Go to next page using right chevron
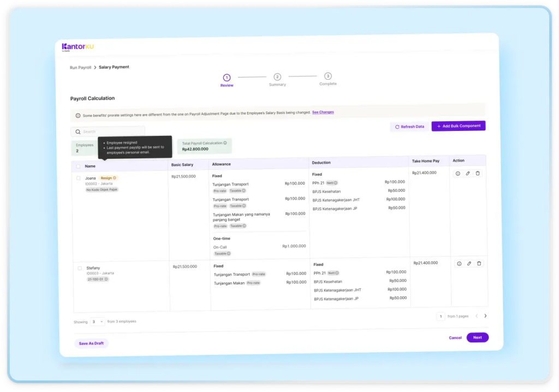This screenshot has height=392, width=559. coord(485,316)
